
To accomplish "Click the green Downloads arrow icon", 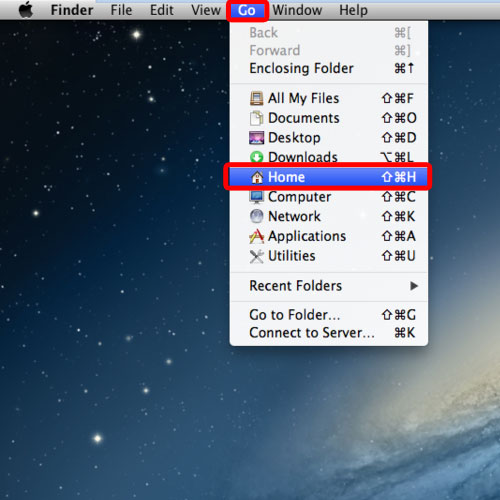I will [x=256, y=157].
